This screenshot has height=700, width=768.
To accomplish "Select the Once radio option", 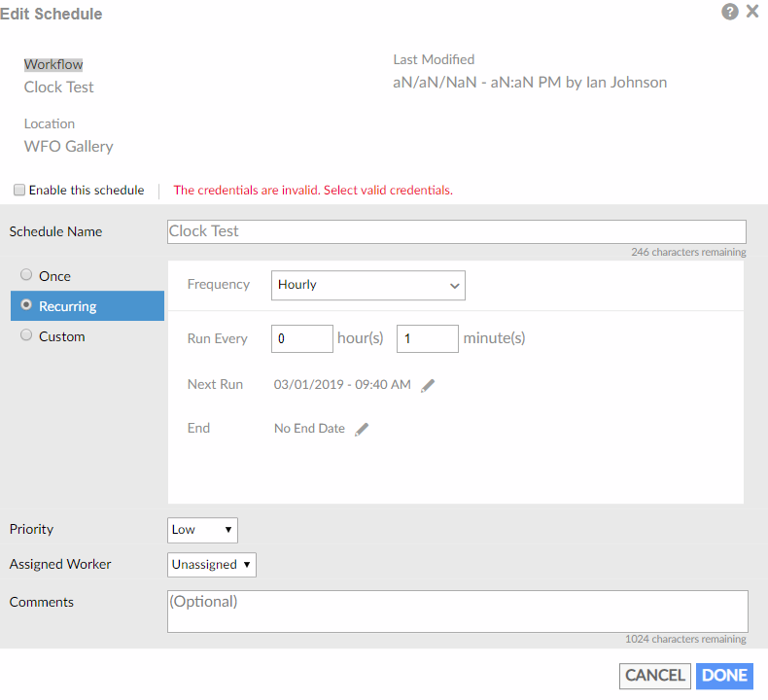I will 26,275.
